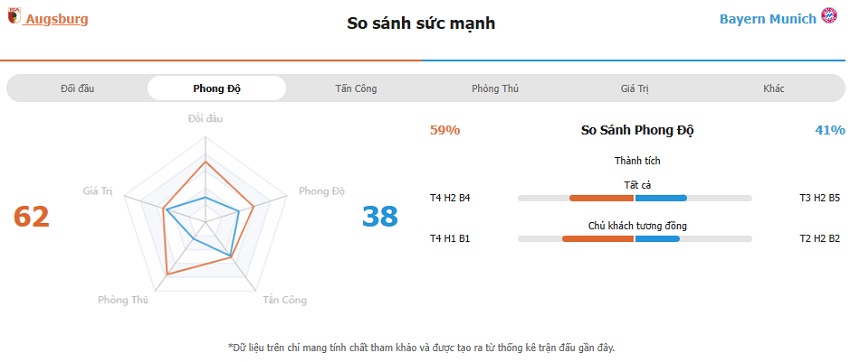Select the Phong Độ tab
The height and width of the screenshot is (362, 850).
[x=217, y=88]
